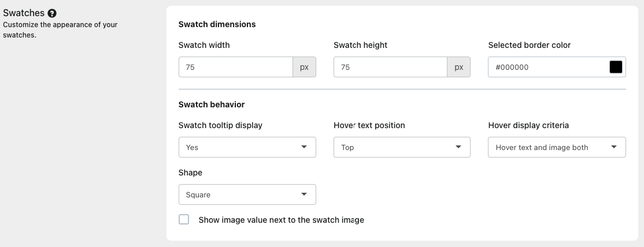Focus the Swatch height input field
The image size is (644, 247).
tap(390, 67)
